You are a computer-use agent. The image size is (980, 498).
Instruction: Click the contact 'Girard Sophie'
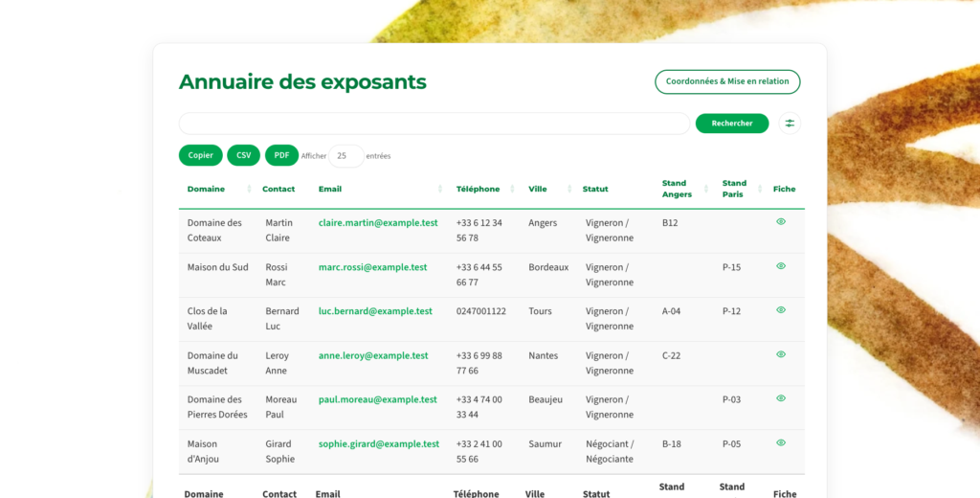[279, 451]
